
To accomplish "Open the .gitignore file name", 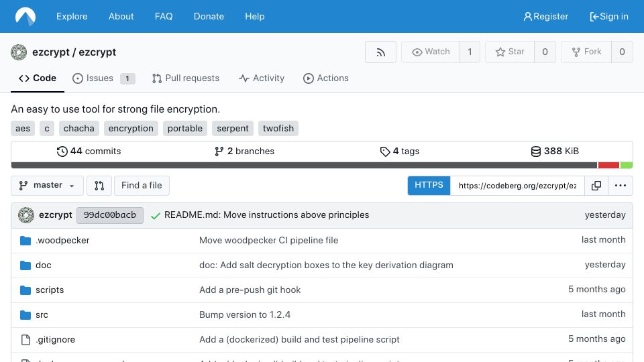I will (x=56, y=340).
